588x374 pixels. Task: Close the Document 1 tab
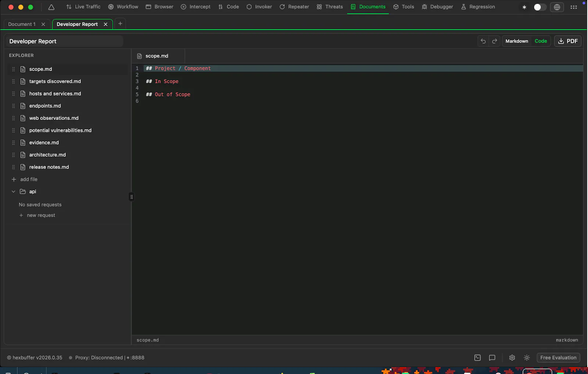click(x=43, y=24)
